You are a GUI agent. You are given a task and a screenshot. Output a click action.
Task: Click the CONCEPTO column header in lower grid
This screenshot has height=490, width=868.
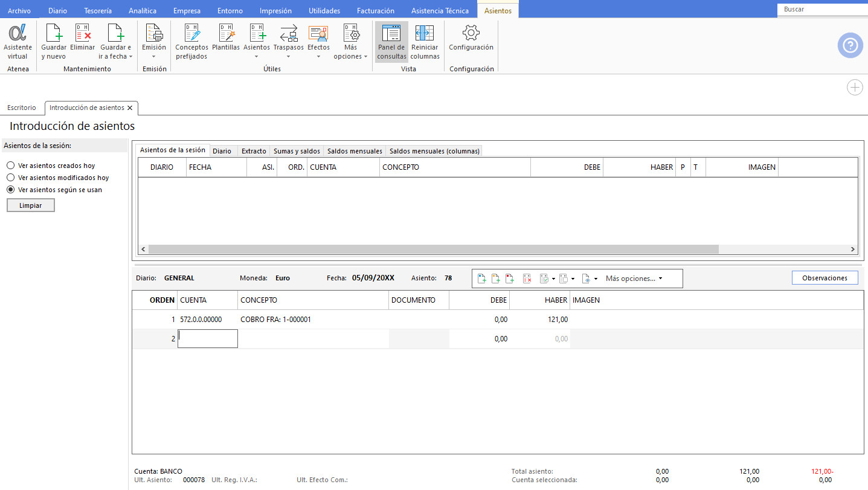pyautogui.click(x=313, y=300)
